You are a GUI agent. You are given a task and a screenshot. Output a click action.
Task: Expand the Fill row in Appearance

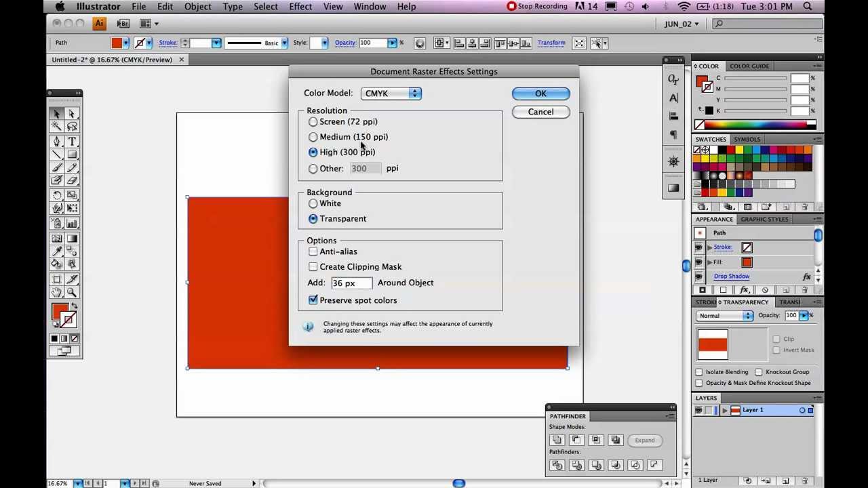(x=709, y=262)
